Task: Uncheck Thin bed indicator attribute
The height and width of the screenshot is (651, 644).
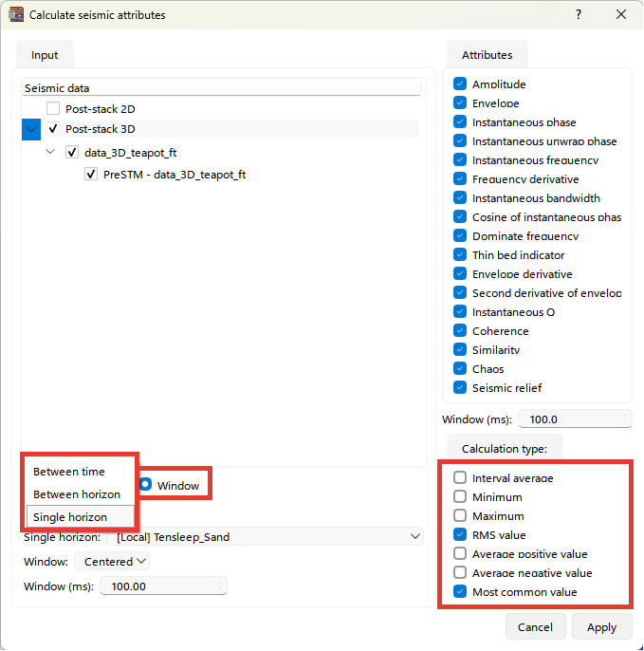Action: [x=460, y=255]
